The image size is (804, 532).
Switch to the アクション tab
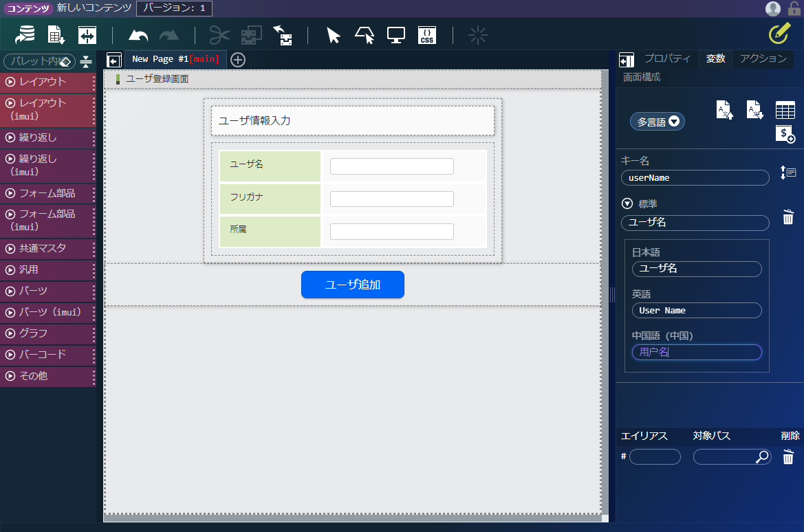[763, 59]
